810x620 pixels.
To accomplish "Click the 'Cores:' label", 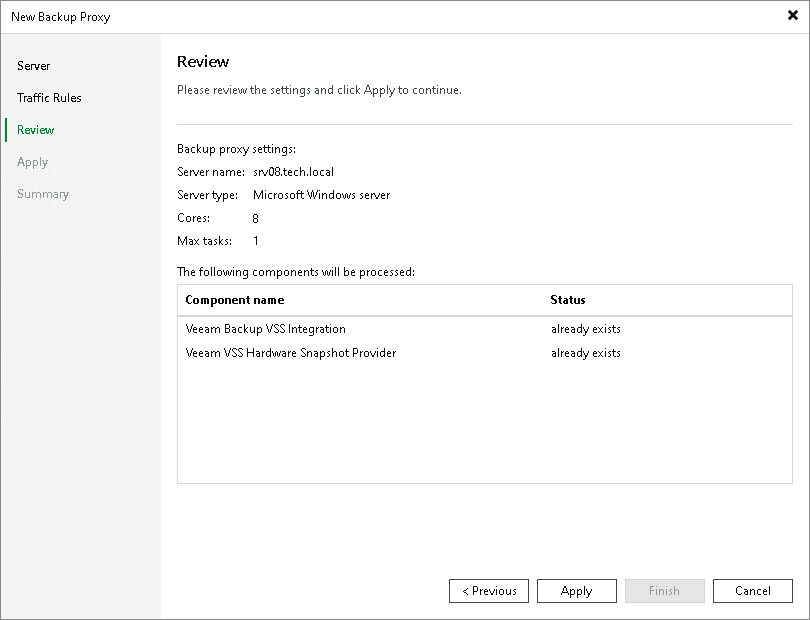I will 194,218.
